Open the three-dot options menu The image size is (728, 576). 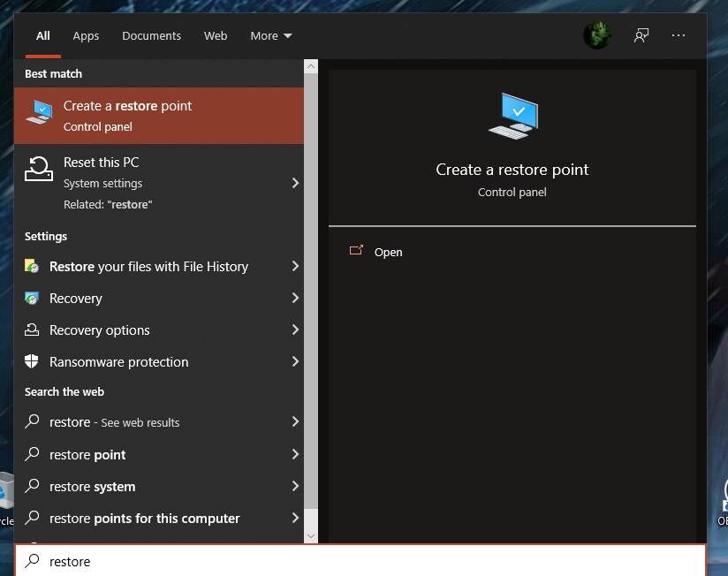[679, 35]
